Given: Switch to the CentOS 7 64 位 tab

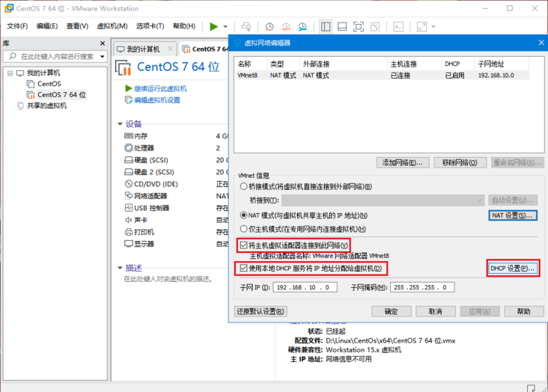Looking at the screenshot, I should pos(206,49).
